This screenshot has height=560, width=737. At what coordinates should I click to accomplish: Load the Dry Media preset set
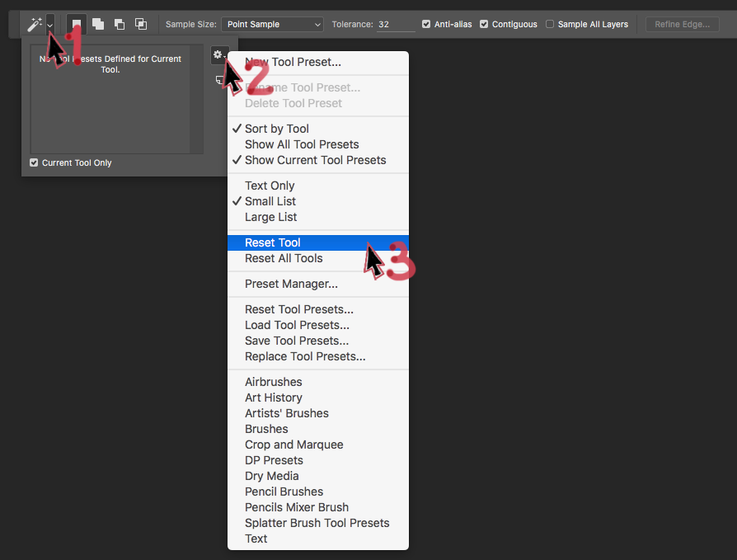coord(318,476)
